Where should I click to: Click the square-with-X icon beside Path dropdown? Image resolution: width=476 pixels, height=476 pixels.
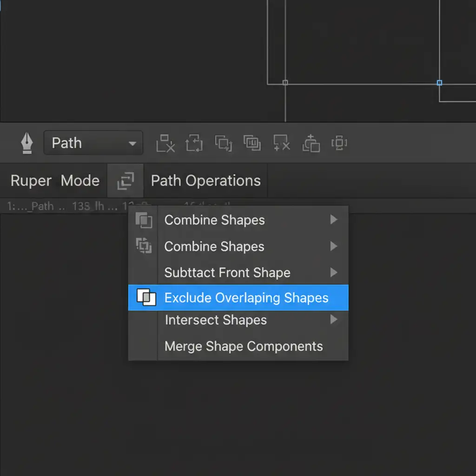[165, 143]
